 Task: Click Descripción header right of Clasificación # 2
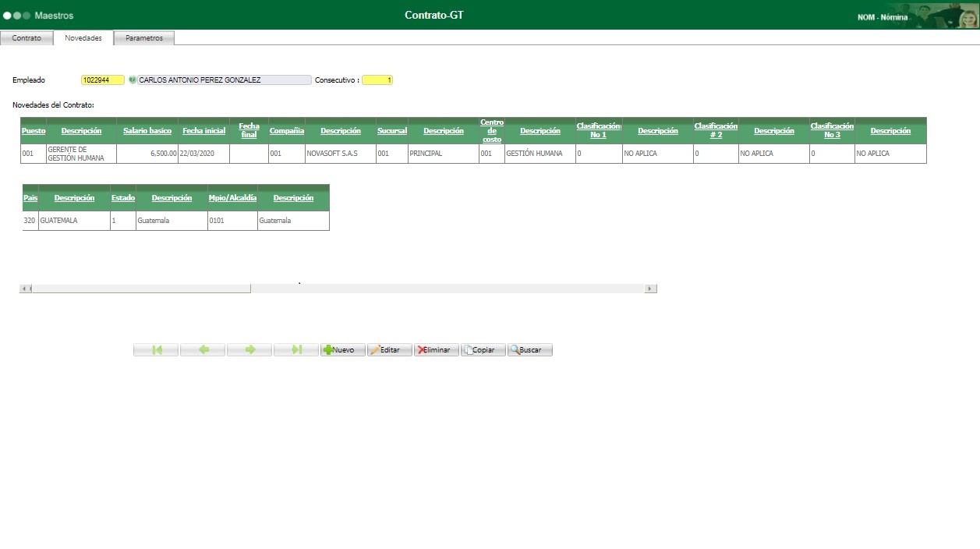(x=774, y=131)
